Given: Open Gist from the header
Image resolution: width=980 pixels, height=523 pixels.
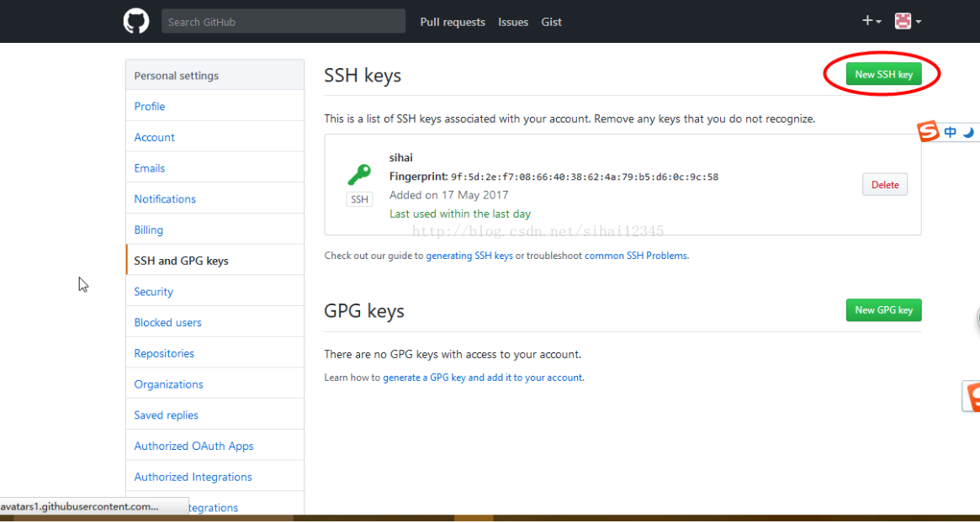Looking at the screenshot, I should 551,22.
